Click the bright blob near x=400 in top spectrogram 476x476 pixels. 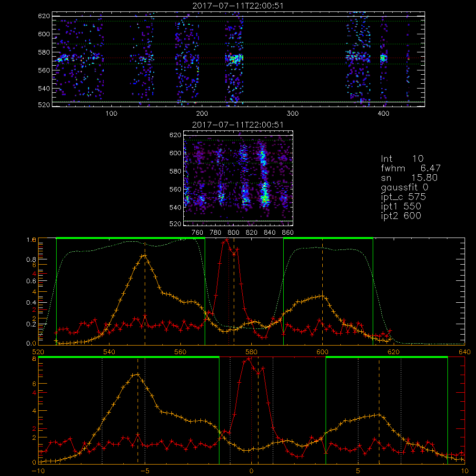tap(383, 58)
